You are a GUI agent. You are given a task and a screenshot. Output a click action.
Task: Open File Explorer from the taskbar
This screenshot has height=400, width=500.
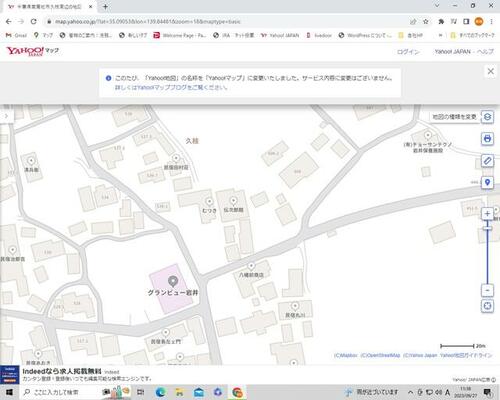(180, 392)
